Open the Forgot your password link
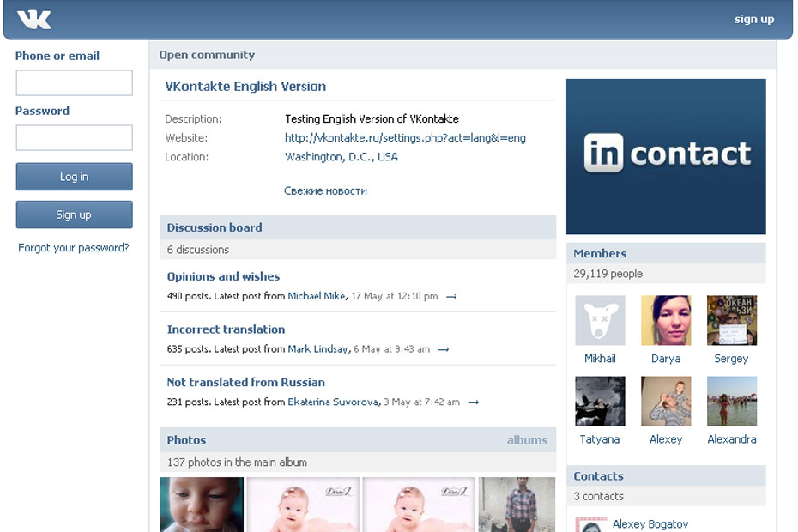The image size is (798, 532). pyautogui.click(x=74, y=248)
